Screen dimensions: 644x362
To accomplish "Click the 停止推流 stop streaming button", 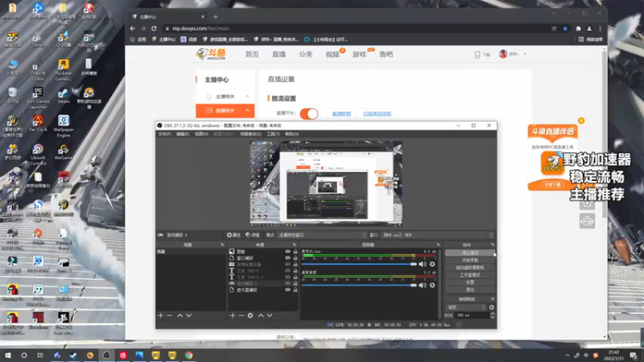I will (x=470, y=253).
